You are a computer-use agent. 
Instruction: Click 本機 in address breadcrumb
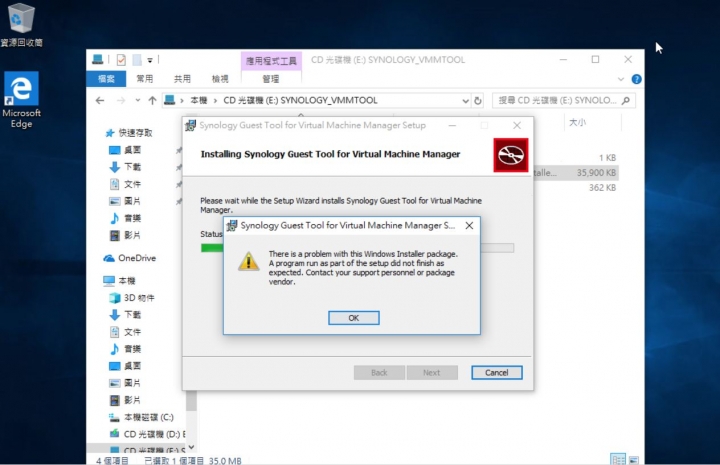(x=199, y=100)
